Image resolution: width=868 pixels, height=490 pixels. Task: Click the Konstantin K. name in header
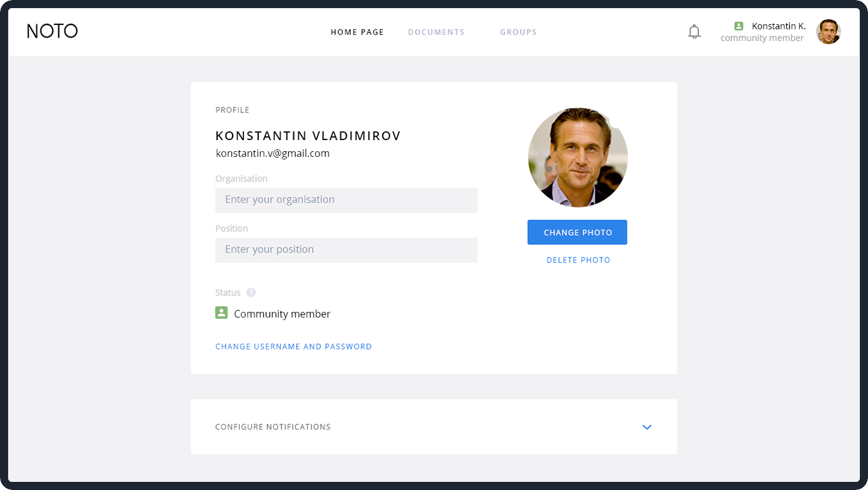pyautogui.click(x=779, y=26)
